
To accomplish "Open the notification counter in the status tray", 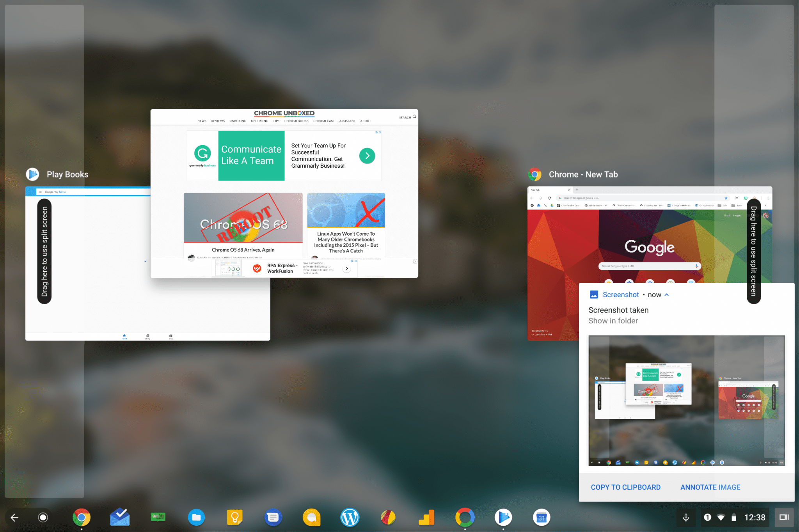I will (x=707, y=518).
